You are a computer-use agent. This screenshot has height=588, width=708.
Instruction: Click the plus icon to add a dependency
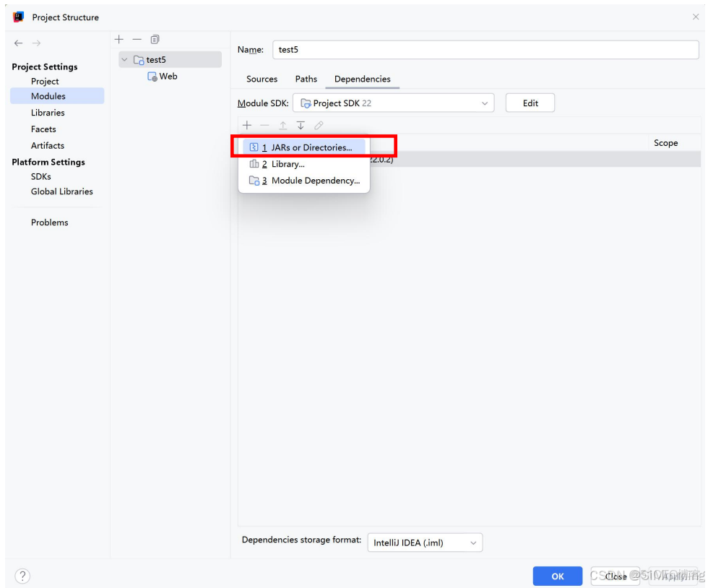click(247, 125)
